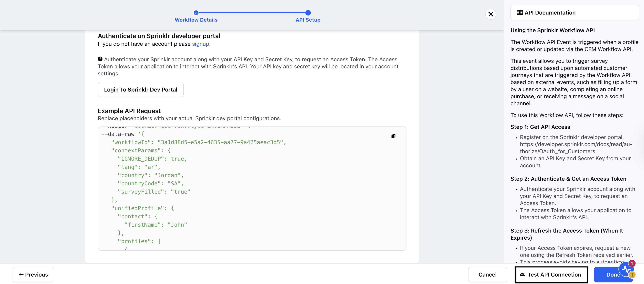Click the developer.sprinklr.com docs URL text
This screenshot has width=644, height=284.
tap(576, 148)
